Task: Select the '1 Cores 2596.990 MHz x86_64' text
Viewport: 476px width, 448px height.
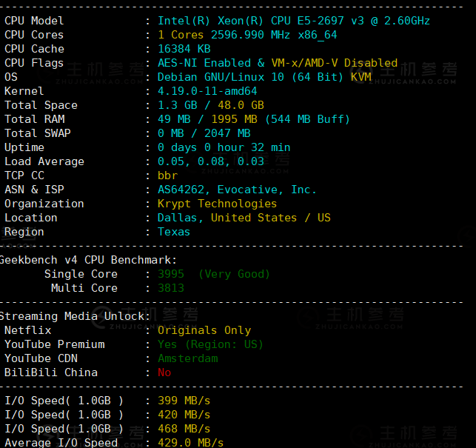Action: [x=247, y=35]
